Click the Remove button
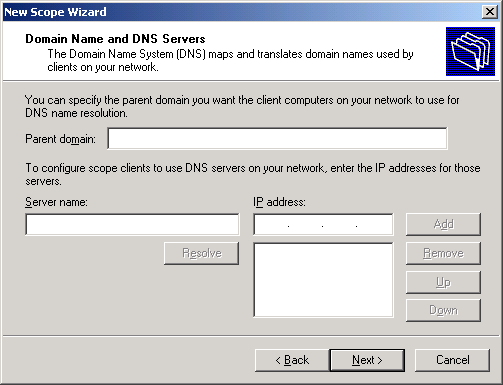Viewport: 503px width, 385px height. pos(443,253)
